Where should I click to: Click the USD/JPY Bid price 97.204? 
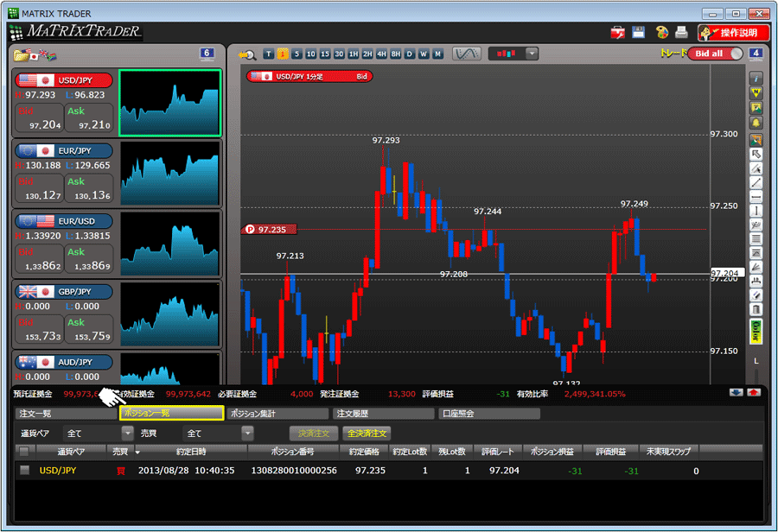click(x=40, y=118)
